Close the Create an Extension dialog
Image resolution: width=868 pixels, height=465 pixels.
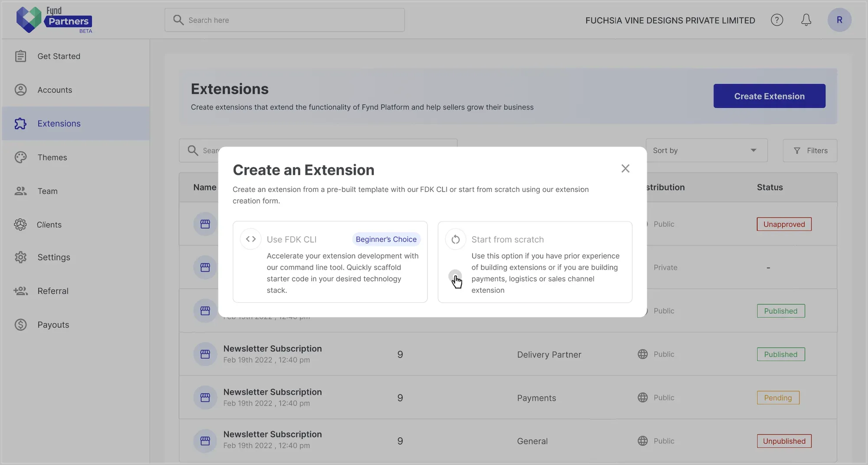click(x=625, y=168)
